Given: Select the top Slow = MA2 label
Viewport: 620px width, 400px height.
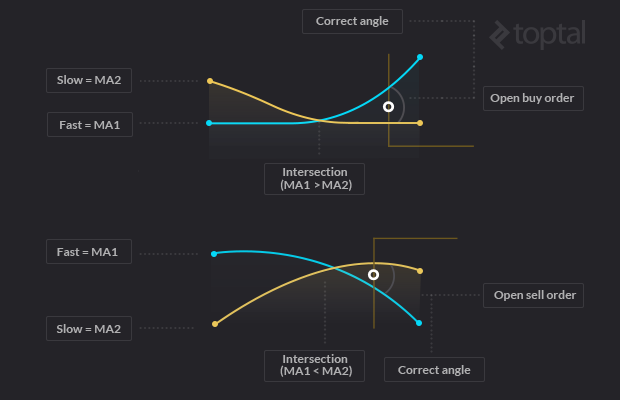Looking at the screenshot, I should tap(89, 80).
